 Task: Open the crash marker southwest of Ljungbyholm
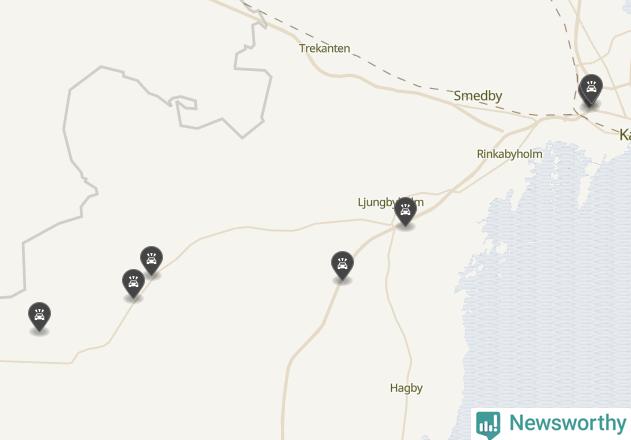(x=342, y=264)
